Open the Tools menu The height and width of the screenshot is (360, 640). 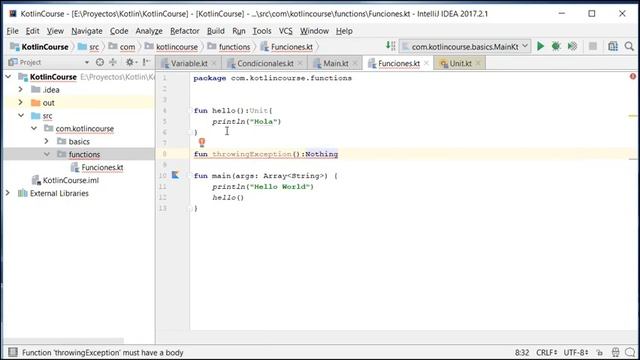pyautogui.click(x=262, y=31)
